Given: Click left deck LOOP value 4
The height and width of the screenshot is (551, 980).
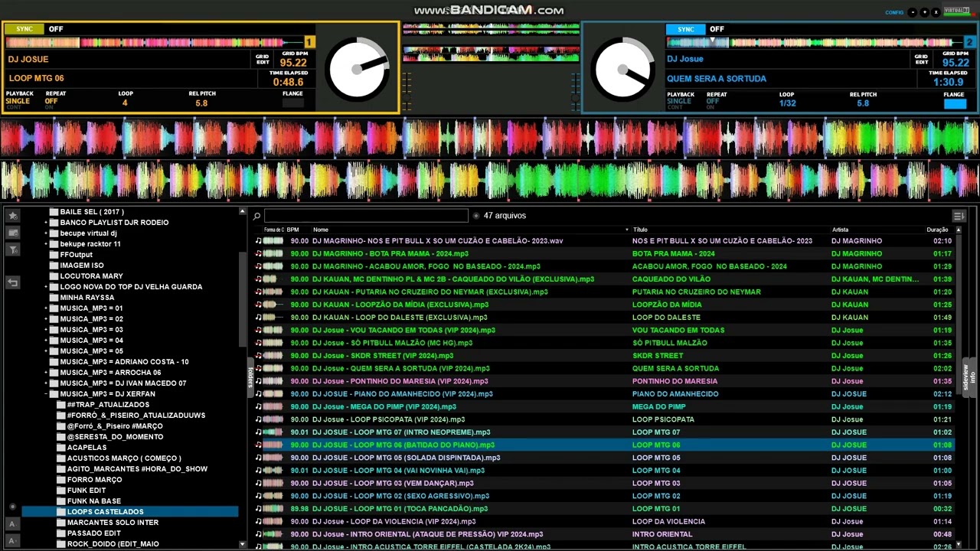Looking at the screenshot, I should click(x=125, y=103).
